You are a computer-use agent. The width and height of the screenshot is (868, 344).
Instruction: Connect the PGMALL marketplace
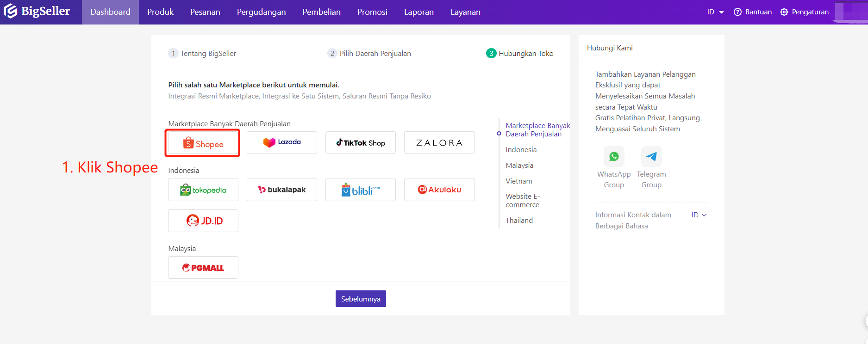coord(203,267)
